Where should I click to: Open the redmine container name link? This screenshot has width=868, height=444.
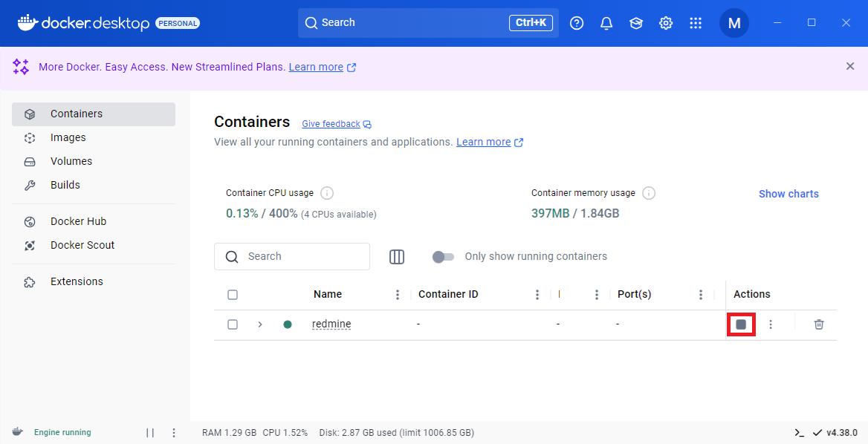pyautogui.click(x=331, y=324)
